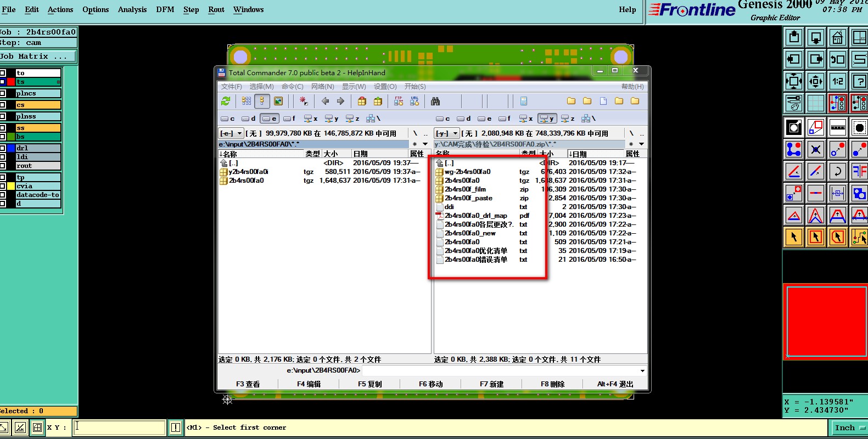Click the Genesis home view icon
The width and height of the screenshot is (868, 439).
click(x=838, y=37)
